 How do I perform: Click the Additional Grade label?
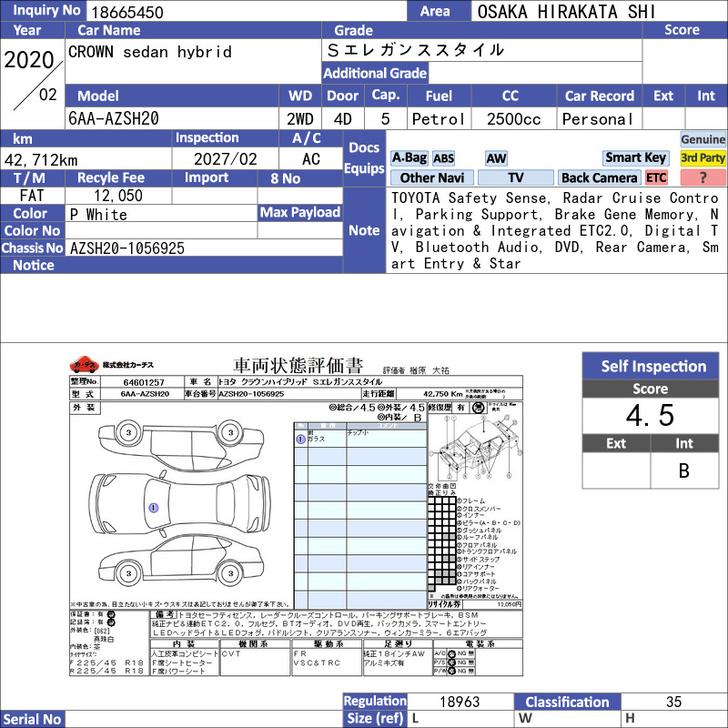point(375,73)
